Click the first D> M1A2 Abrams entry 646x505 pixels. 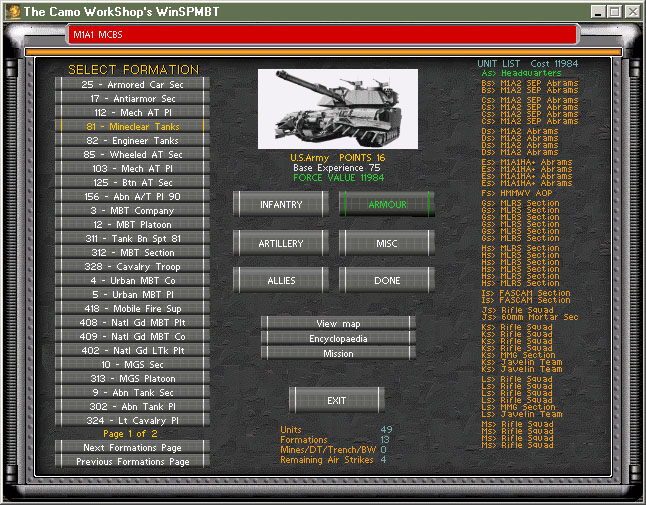click(x=520, y=131)
